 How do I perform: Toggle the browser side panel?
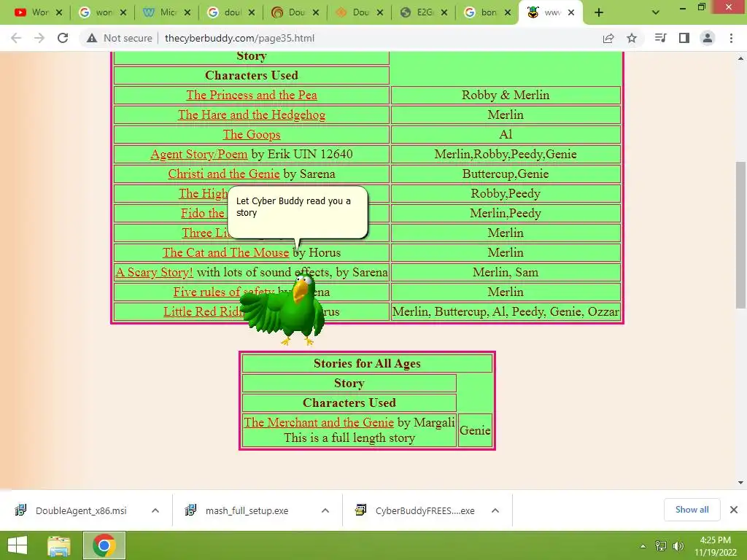[x=684, y=38]
